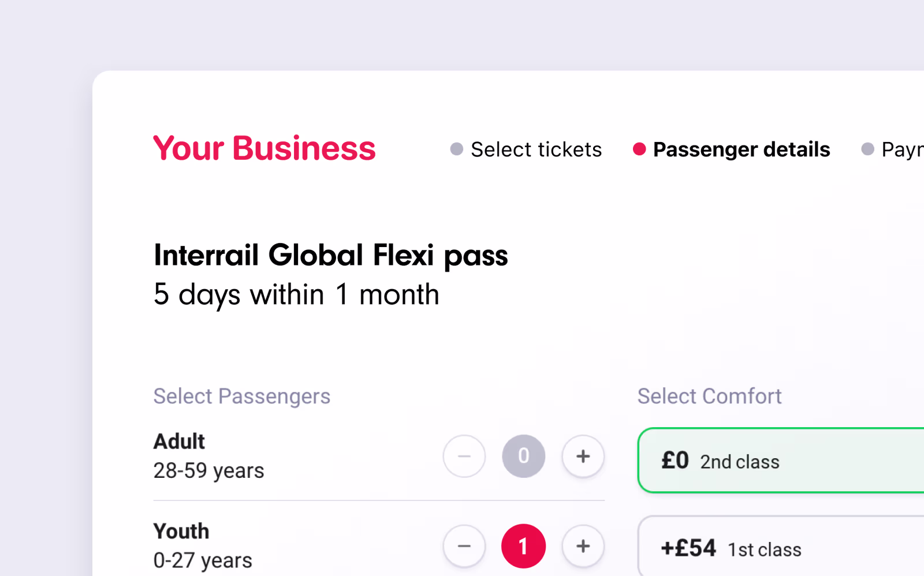Viewport: 924px width, 576px height.
Task: Click the gray step dot beside Select tickets
Action: (x=456, y=149)
